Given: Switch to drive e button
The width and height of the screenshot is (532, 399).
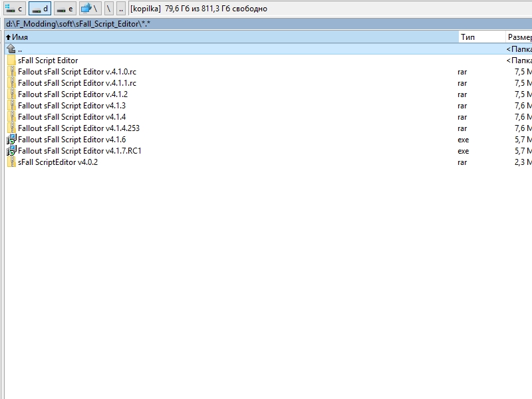Looking at the screenshot, I should coord(65,9).
